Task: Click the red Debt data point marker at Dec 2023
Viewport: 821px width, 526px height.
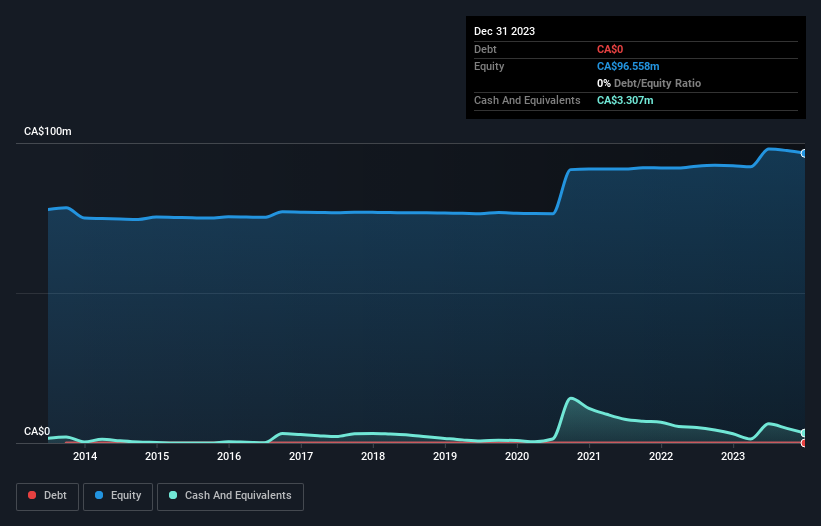Action: 804,443
